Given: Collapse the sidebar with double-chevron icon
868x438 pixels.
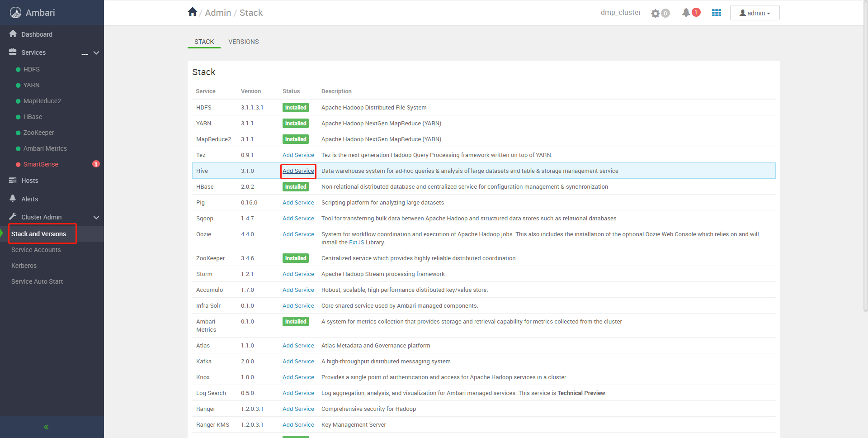Looking at the screenshot, I should pyautogui.click(x=46, y=427).
